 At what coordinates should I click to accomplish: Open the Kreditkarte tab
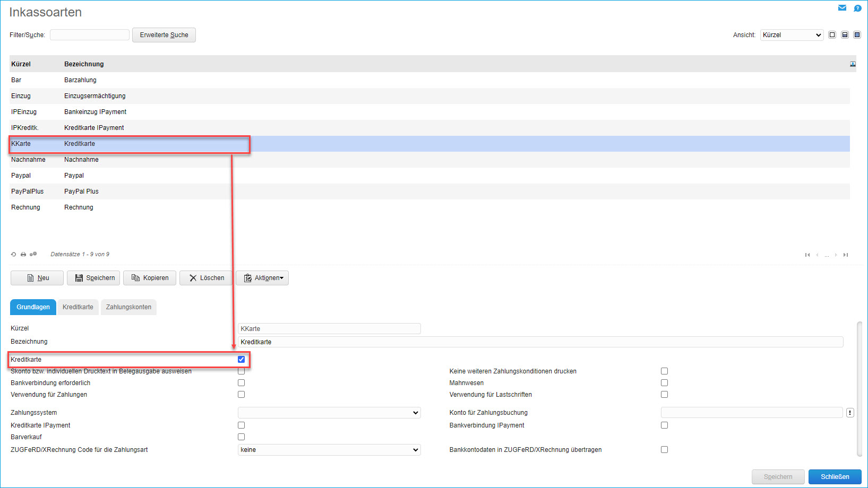pyautogui.click(x=78, y=307)
